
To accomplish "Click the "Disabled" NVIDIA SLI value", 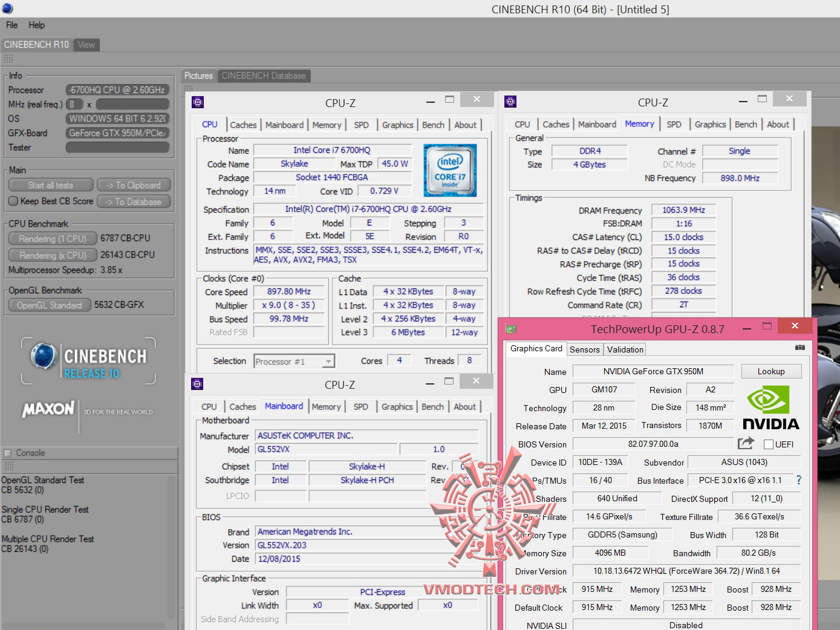I will tap(686, 625).
